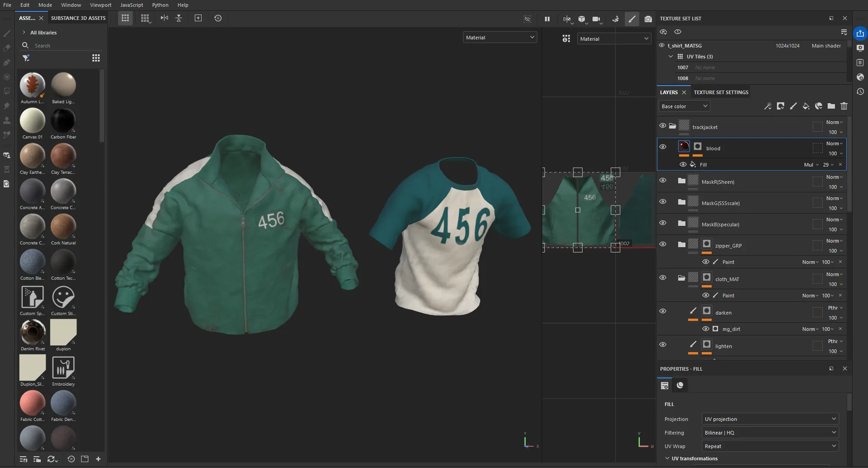The width and height of the screenshot is (868, 468).
Task: Expand the All libraries tree
Action: coord(24,33)
